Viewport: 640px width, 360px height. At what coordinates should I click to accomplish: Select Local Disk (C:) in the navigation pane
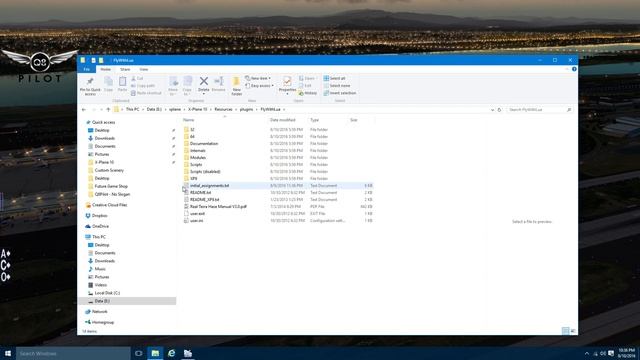pos(107,293)
